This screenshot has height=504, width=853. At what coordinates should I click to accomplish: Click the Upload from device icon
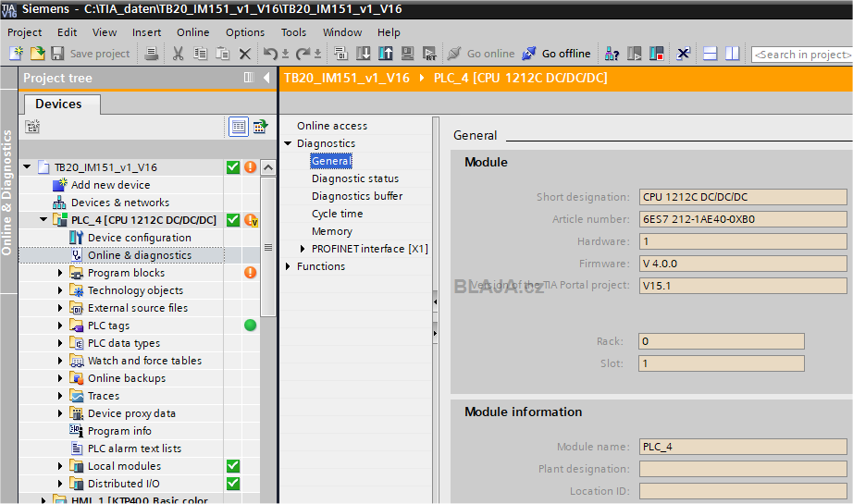point(385,54)
